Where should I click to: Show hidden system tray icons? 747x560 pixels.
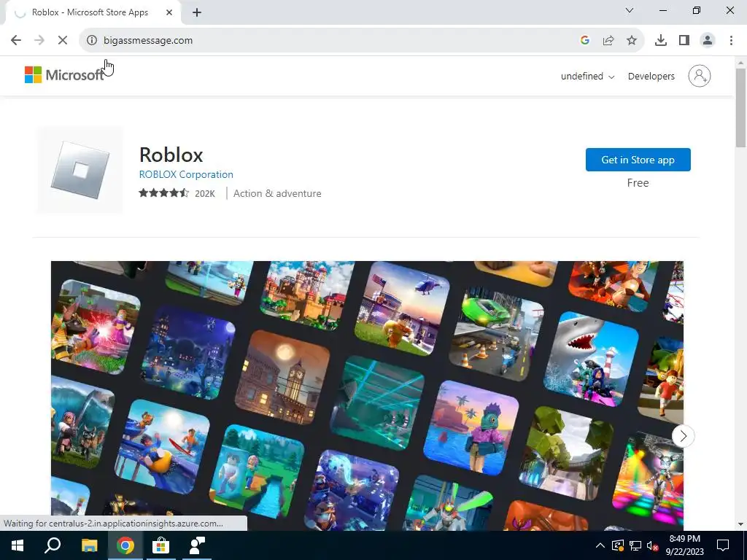coord(600,545)
